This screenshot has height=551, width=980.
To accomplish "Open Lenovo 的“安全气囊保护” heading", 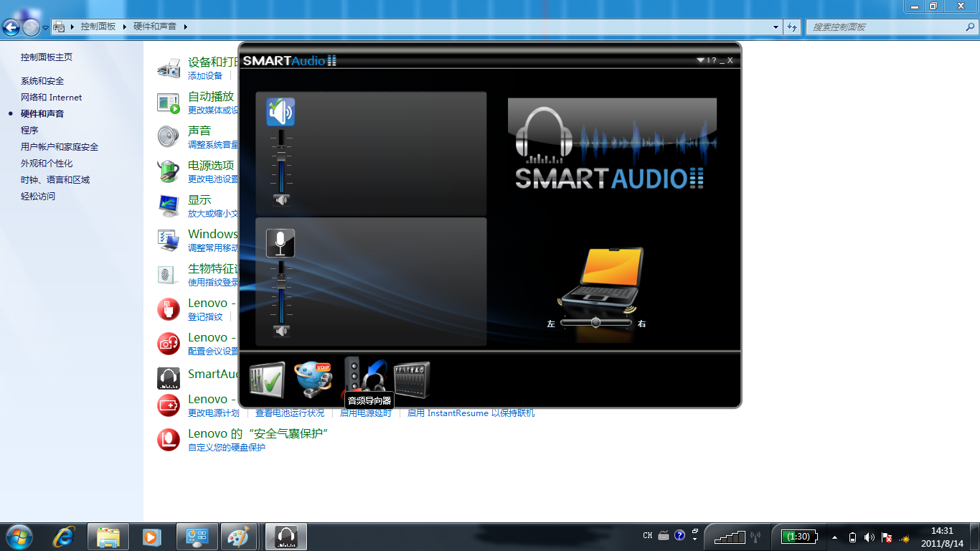I will click(258, 434).
